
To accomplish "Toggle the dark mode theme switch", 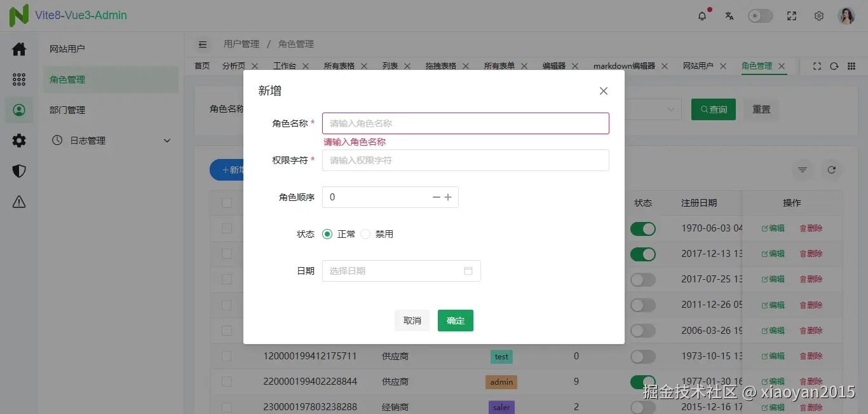I will tap(760, 16).
